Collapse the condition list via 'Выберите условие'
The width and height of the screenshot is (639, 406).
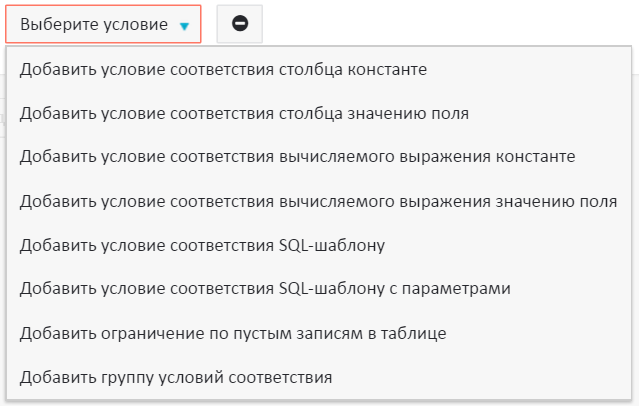coord(104,24)
